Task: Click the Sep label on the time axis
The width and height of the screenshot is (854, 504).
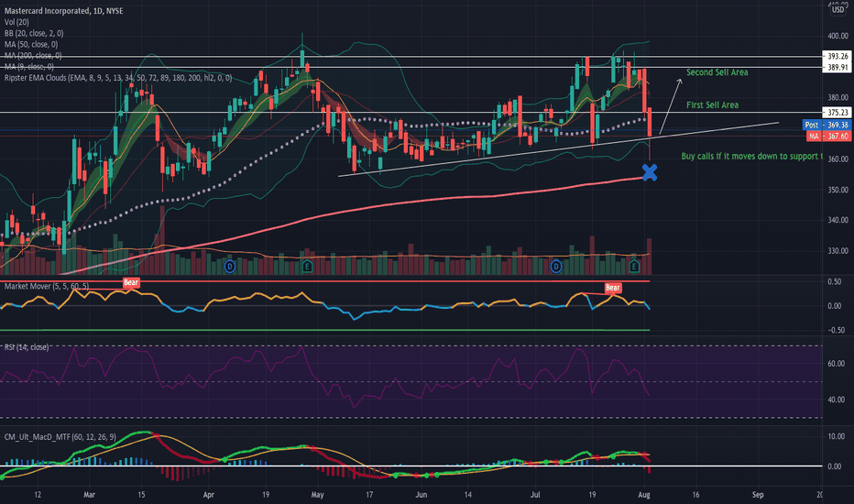Action: (x=758, y=495)
